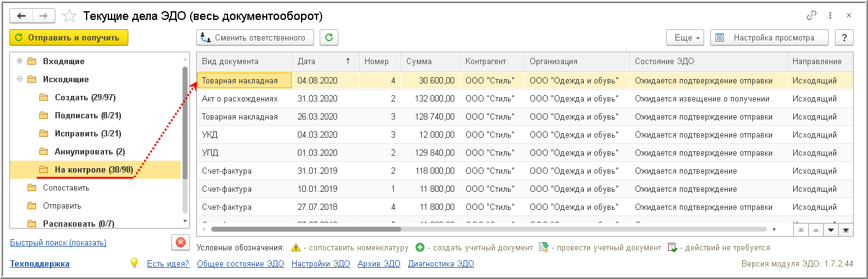
Task: Click Сменить ответственного button
Action: click(255, 37)
